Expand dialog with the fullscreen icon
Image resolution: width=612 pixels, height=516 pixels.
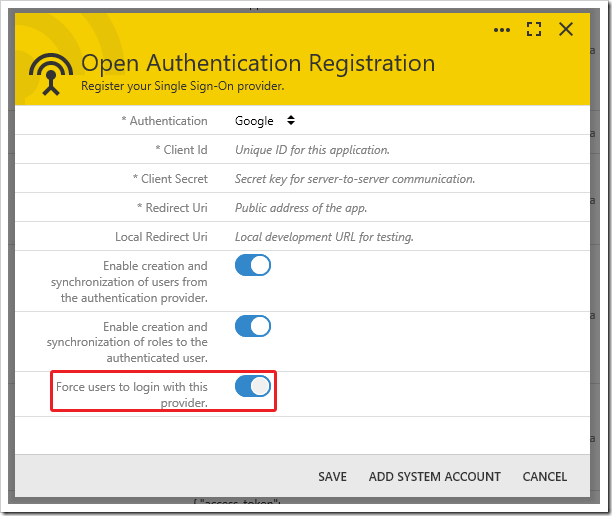[x=534, y=30]
